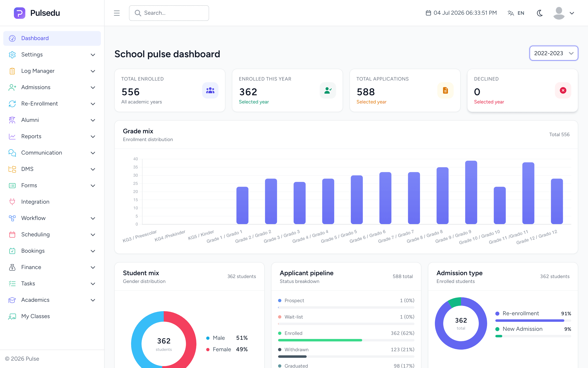Click the DMS folders icon
This screenshot has height=368, width=588.
pos(12,169)
